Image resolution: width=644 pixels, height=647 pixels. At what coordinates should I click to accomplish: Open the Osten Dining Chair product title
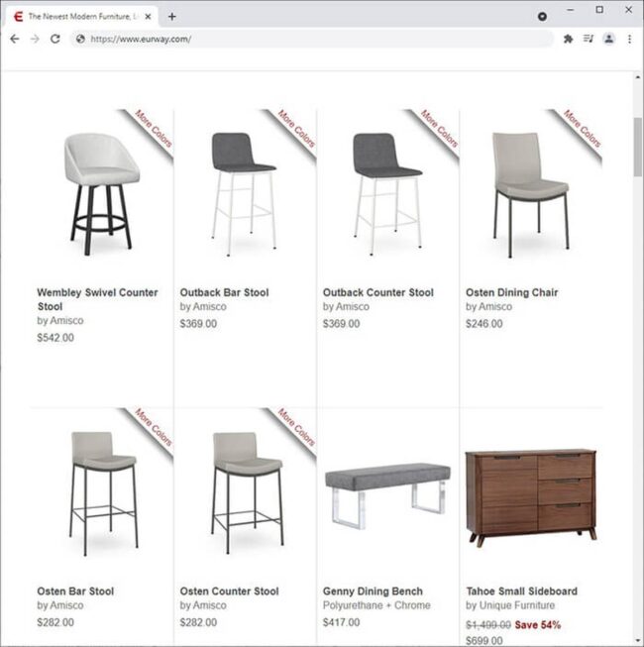[511, 292]
